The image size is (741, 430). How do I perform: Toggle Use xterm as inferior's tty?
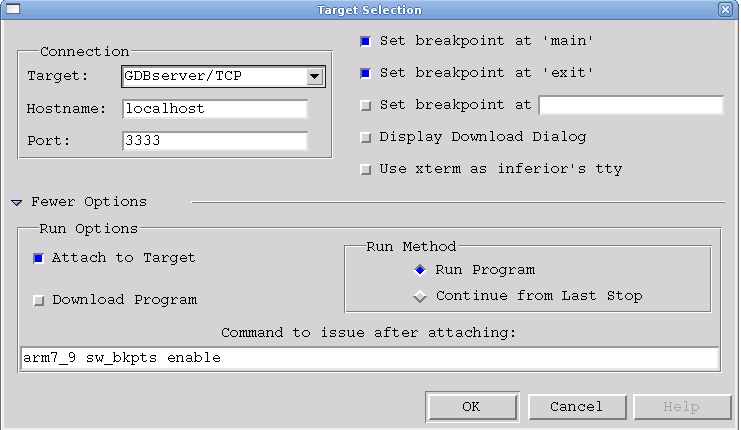[365, 169]
